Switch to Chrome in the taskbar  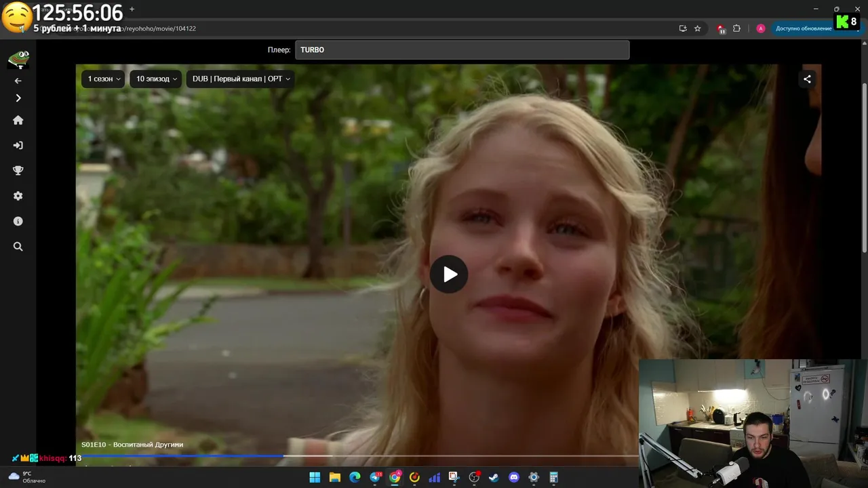click(x=395, y=477)
